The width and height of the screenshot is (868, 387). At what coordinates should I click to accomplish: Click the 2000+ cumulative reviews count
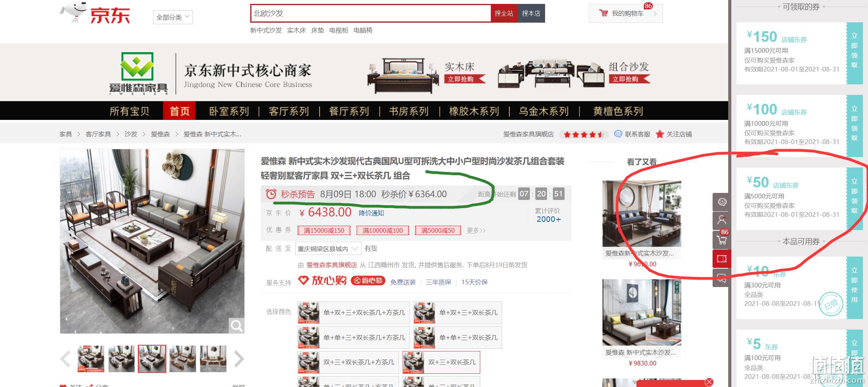[x=548, y=219]
